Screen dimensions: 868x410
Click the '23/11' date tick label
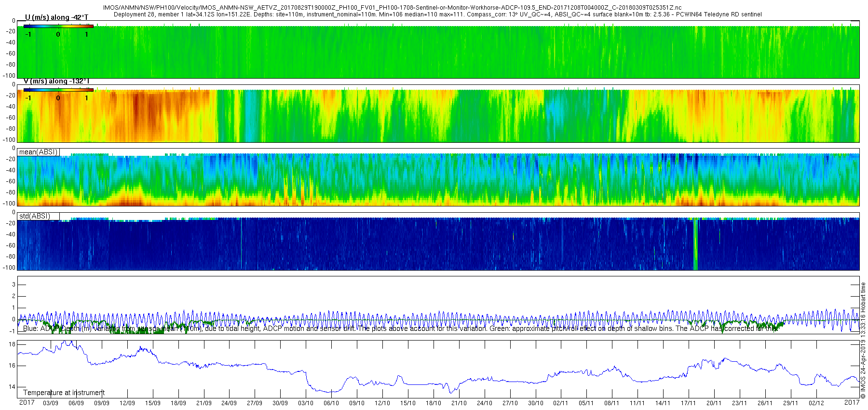(x=740, y=403)
